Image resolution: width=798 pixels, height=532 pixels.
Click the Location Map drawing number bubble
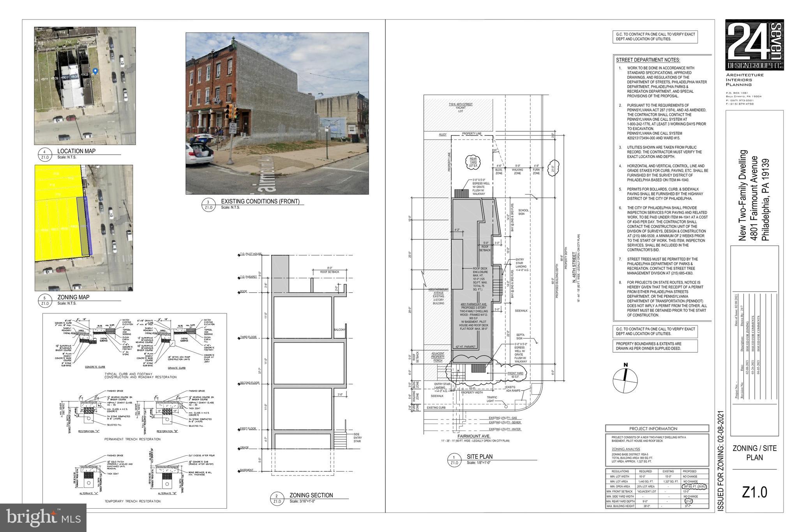(45, 154)
